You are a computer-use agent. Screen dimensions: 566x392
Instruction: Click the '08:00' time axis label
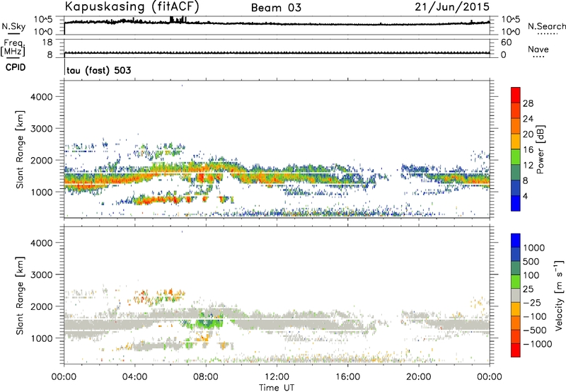tap(206, 377)
